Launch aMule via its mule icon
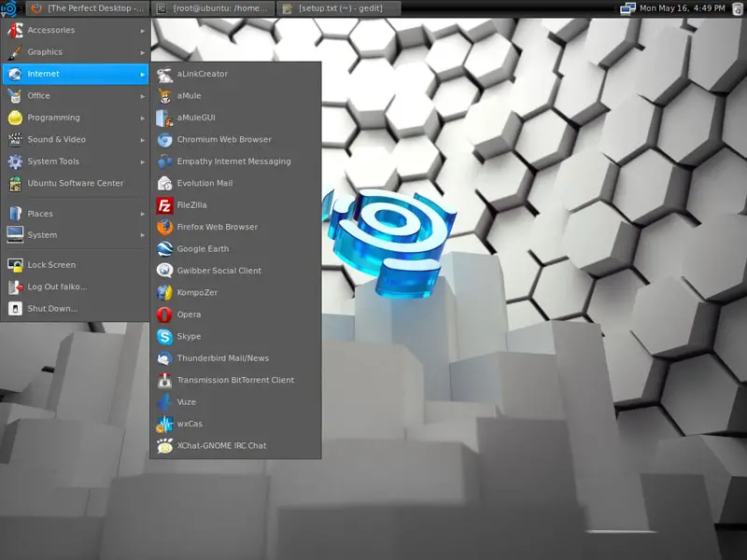The height and width of the screenshot is (560, 747). (x=165, y=96)
